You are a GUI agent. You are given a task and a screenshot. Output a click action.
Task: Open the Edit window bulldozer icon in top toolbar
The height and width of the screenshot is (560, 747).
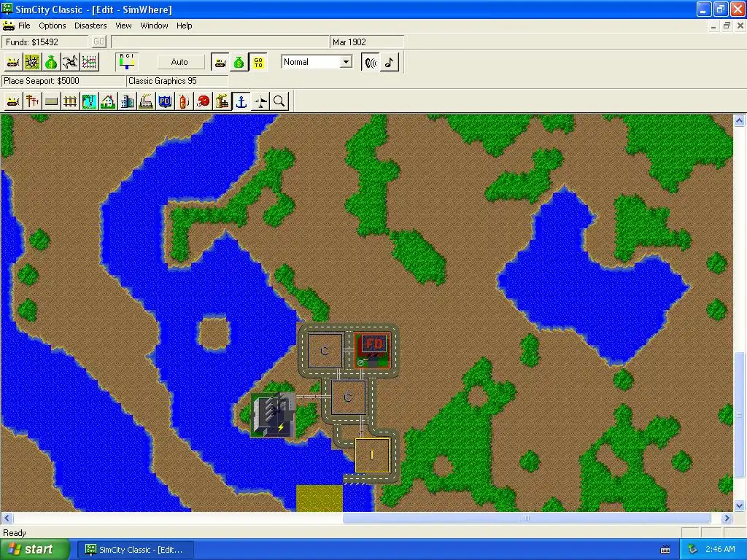coord(13,62)
